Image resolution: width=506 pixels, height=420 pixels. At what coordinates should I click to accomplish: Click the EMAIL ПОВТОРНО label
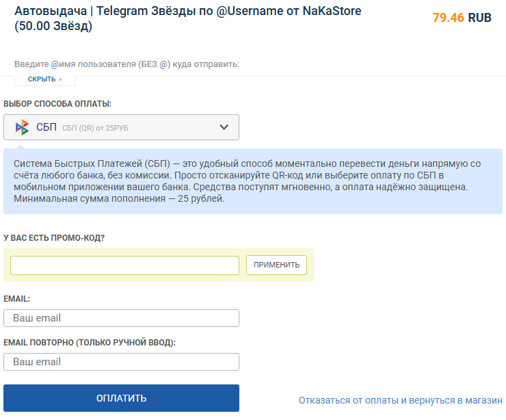coord(90,343)
